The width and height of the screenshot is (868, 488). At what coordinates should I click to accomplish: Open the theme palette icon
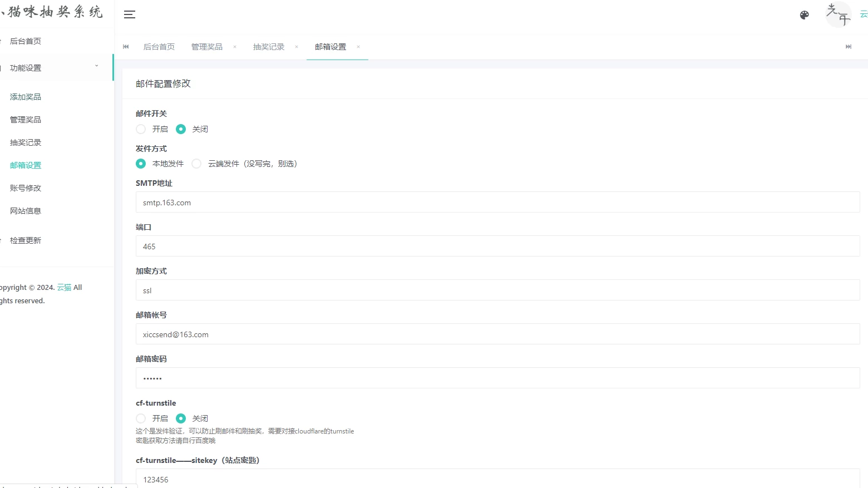pos(804,15)
